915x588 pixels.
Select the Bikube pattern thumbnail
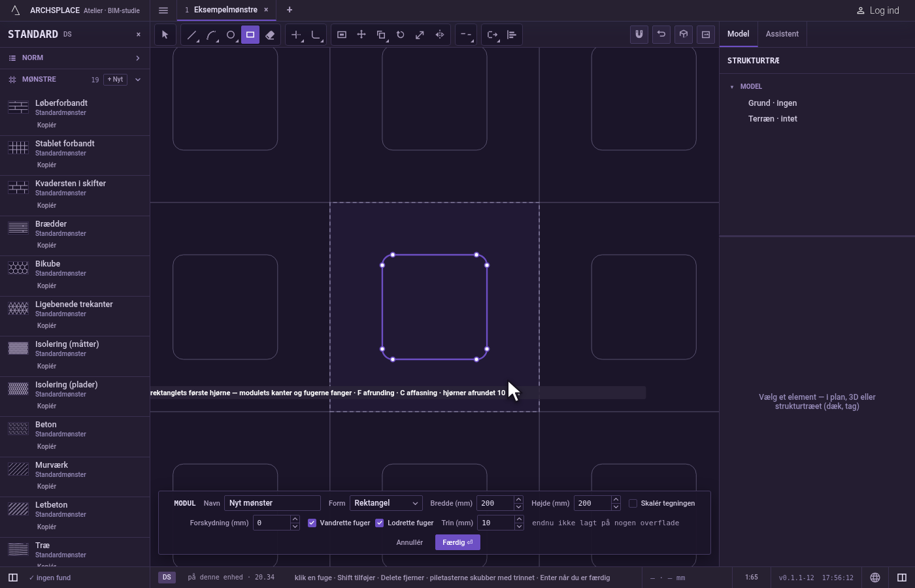[x=18, y=268]
